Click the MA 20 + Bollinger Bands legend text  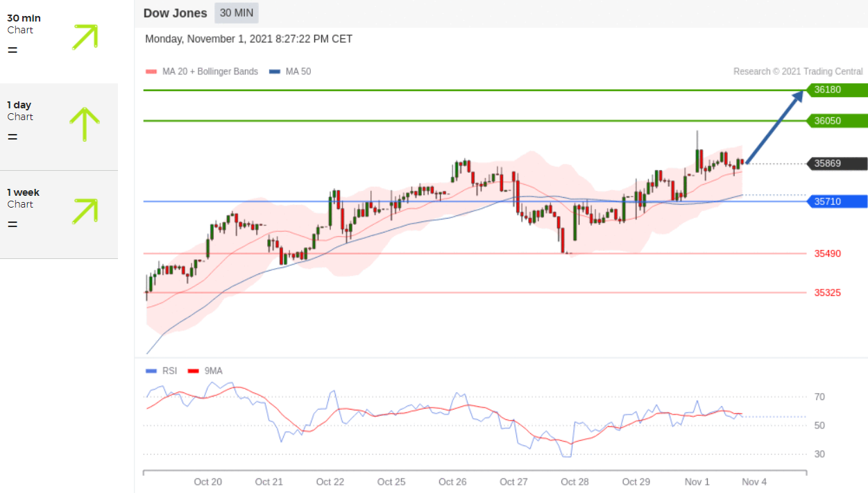[x=210, y=72]
